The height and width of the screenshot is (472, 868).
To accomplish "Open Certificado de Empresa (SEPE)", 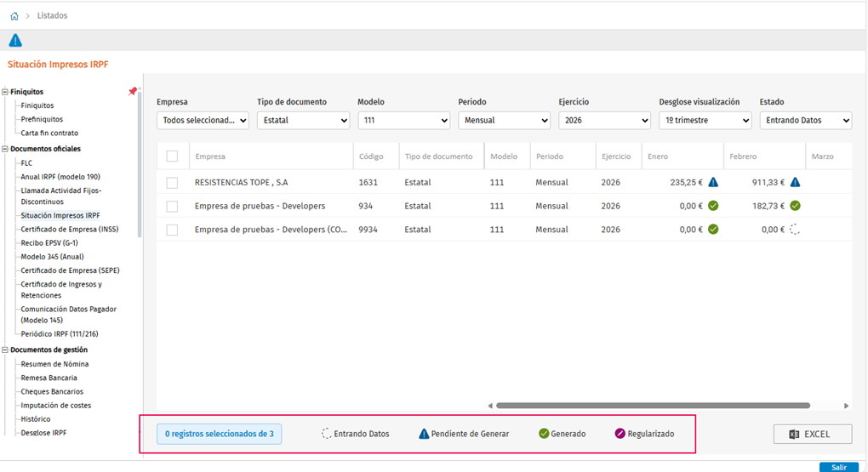I will tap(70, 270).
